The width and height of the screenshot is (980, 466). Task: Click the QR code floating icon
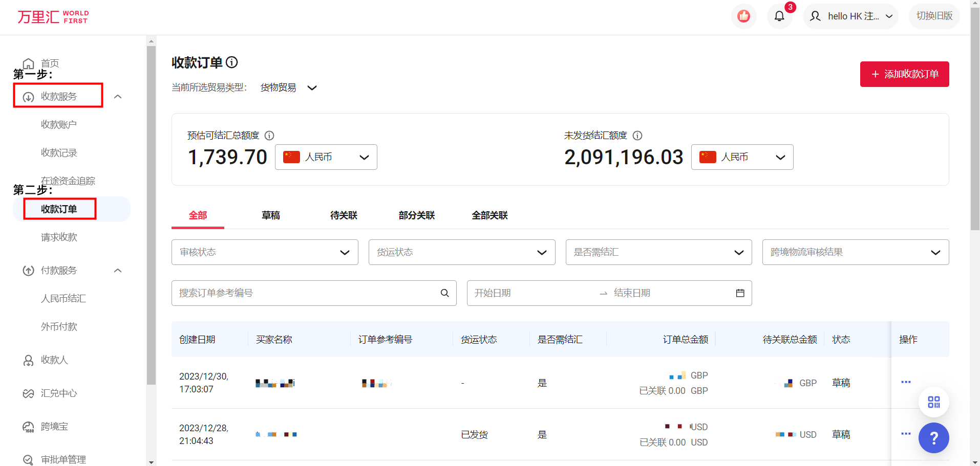[x=933, y=402]
